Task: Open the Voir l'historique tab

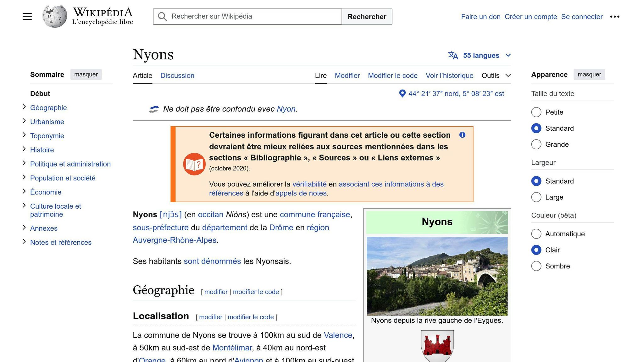Action: click(449, 76)
